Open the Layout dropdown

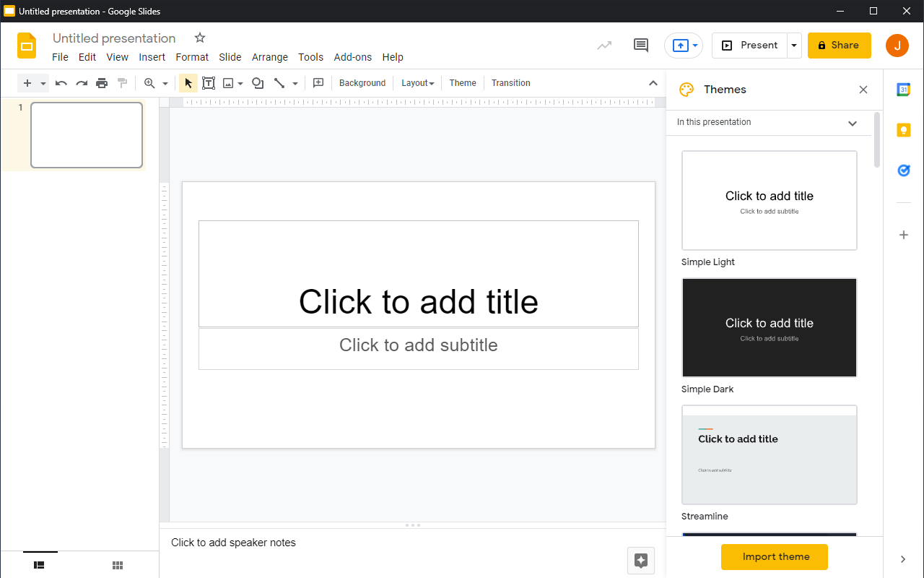click(417, 82)
